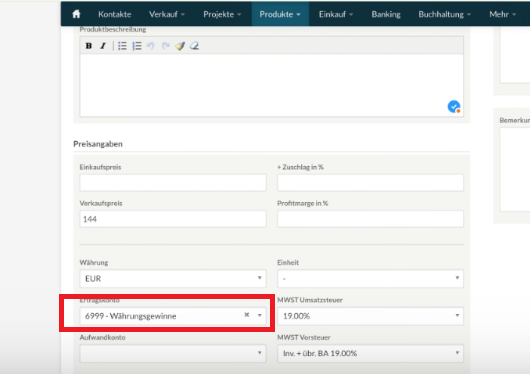Open the Währung dropdown showing EUR
The image size is (530, 374).
click(x=173, y=278)
